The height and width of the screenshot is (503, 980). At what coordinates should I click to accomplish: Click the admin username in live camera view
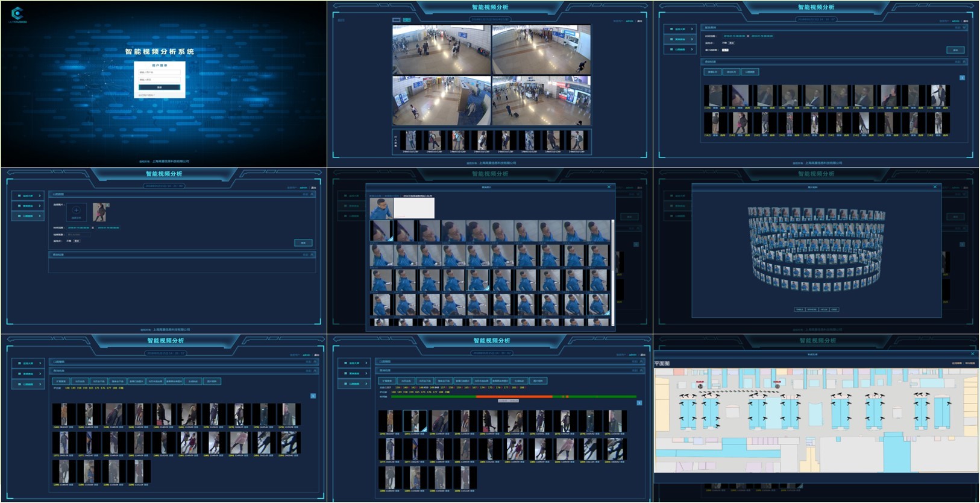(629, 21)
